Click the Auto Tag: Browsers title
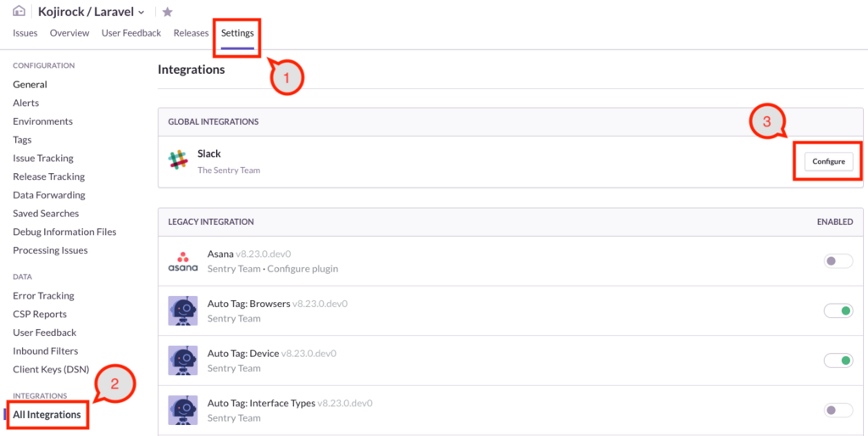Image resolution: width=868 pixels, height=436 pixels. pos(248,304)
